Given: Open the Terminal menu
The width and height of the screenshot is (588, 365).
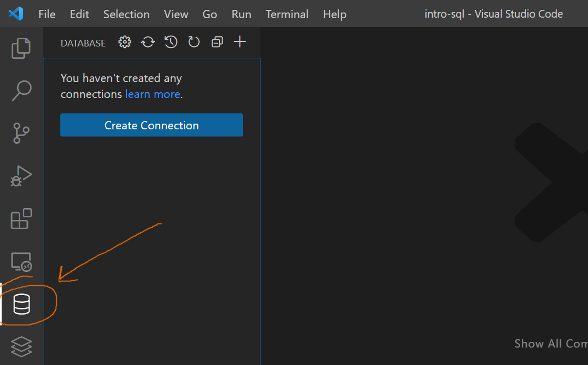Looking at the screenshot, I should pos(287,14).
